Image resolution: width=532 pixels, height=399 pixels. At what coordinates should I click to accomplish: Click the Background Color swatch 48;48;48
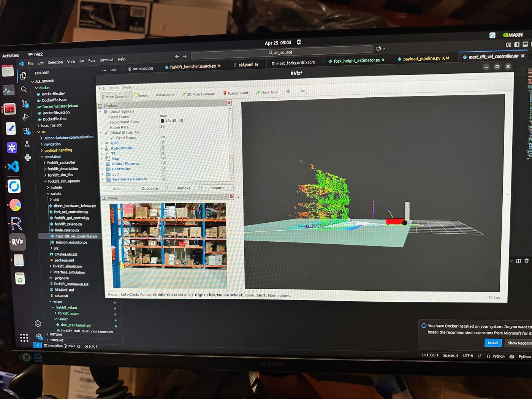coord(162,121)
